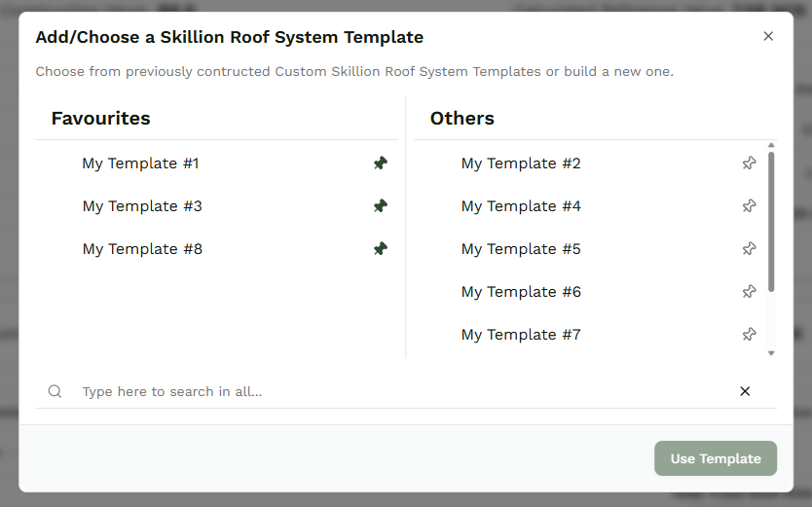Pin My Template #7 to Favourites
The image size is (812, 507).
(749, 334)
